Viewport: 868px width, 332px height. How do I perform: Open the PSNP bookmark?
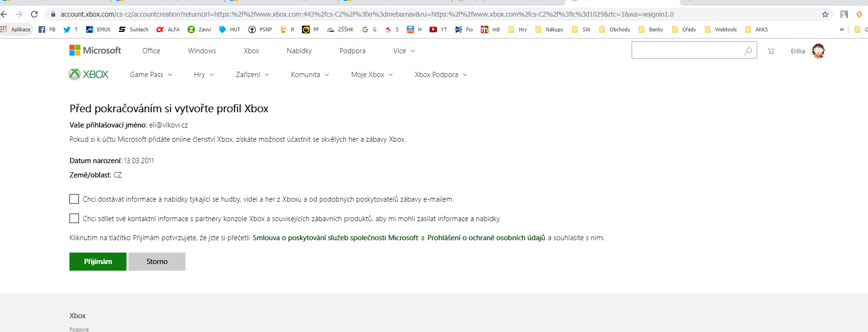pos(260,29)
